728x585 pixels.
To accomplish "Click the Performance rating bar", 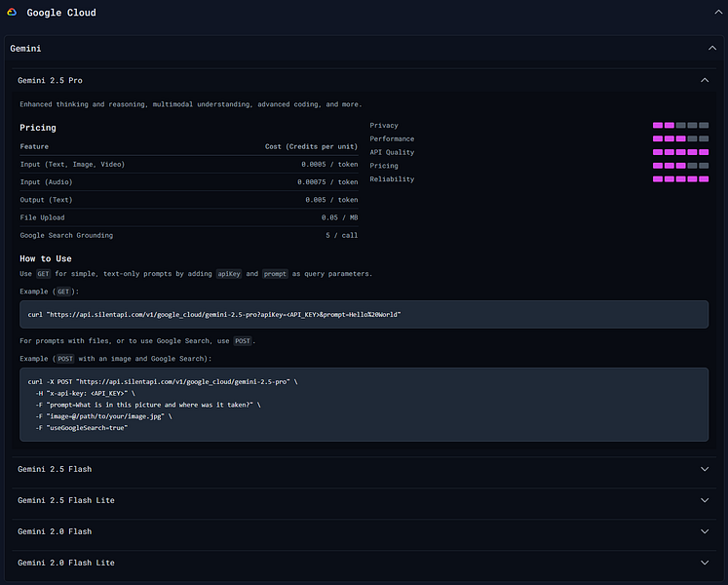I will 680,138.
